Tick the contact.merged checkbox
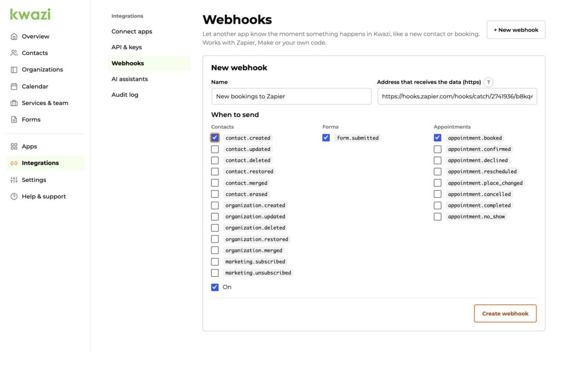This screenshot has width=562, height=392. tap(215, 183)
